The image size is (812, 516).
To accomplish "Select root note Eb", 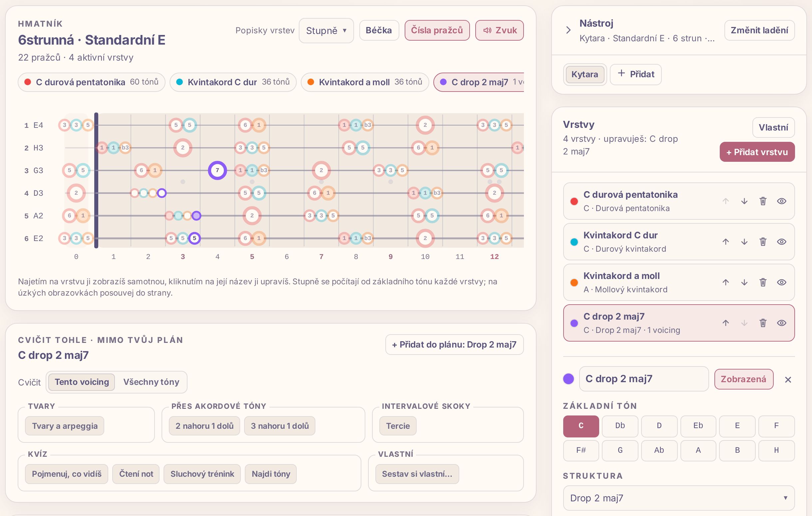I will 698,426.
